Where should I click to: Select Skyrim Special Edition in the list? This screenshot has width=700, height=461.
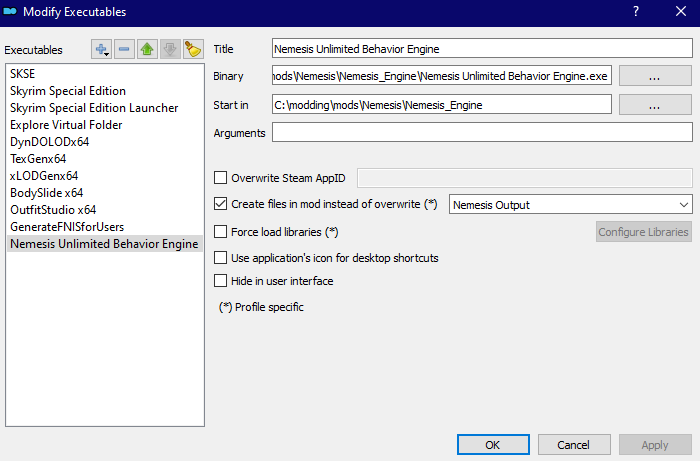tap(104, 91)
